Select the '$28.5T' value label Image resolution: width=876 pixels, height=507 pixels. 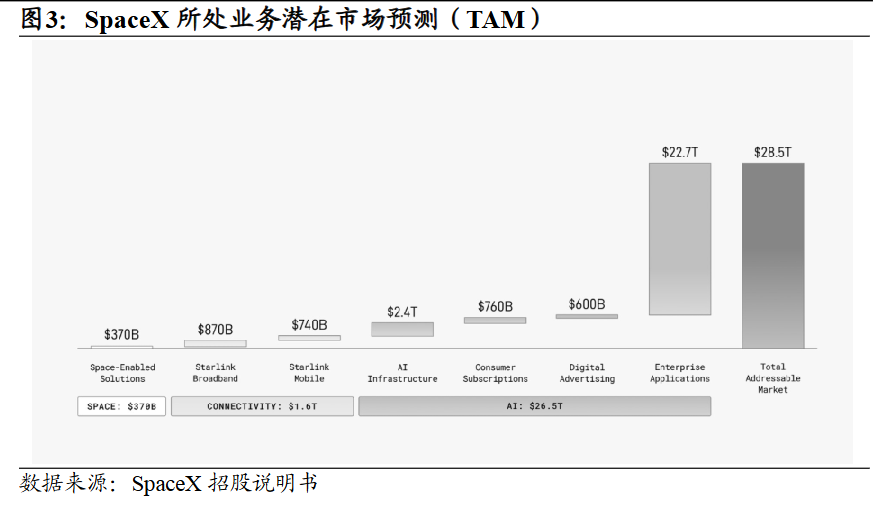(x=773, y=152)
